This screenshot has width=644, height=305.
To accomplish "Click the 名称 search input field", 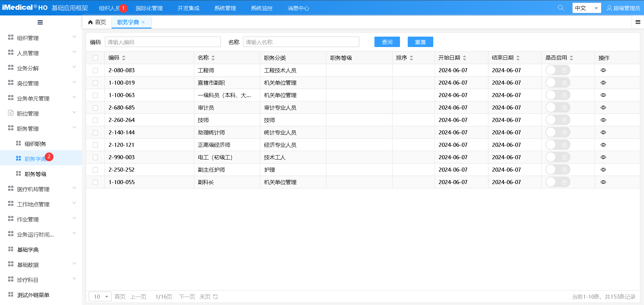I will click(x=301, y=42).
